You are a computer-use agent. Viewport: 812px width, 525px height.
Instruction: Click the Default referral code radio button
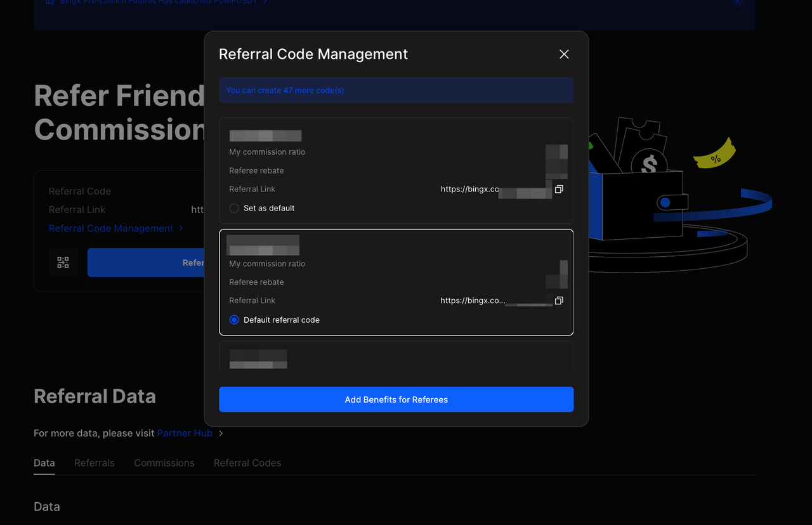tap(234, 320)
